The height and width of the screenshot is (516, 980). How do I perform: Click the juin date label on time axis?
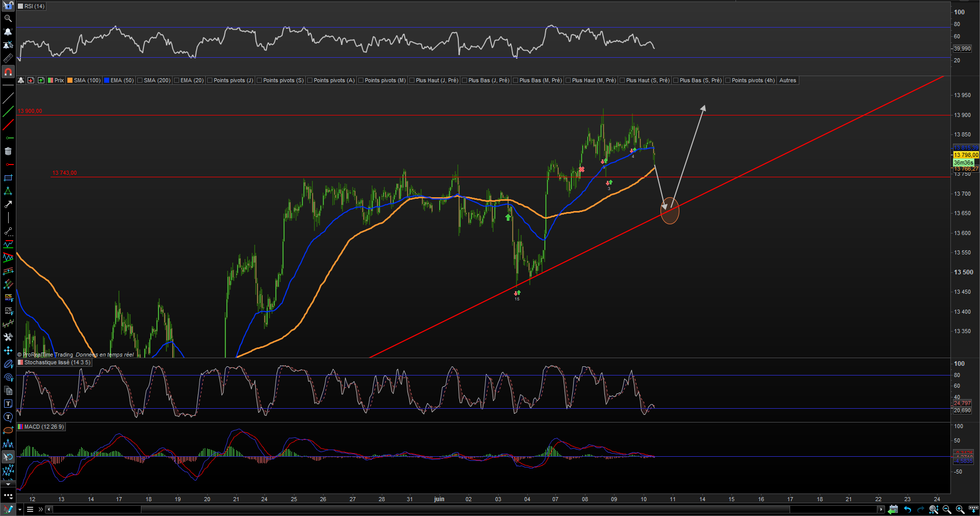[x=439, y=499]
